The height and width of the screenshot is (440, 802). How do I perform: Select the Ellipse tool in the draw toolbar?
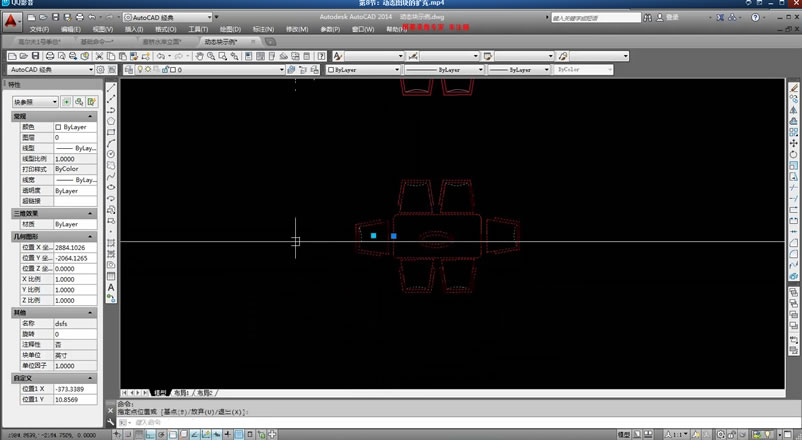[x=111, y=187]
